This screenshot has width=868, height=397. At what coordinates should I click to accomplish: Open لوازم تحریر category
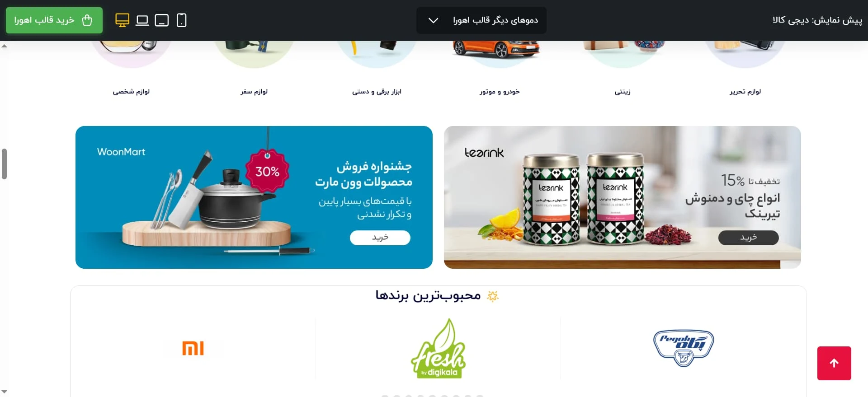pyautogui.click(x=745, y=91)
